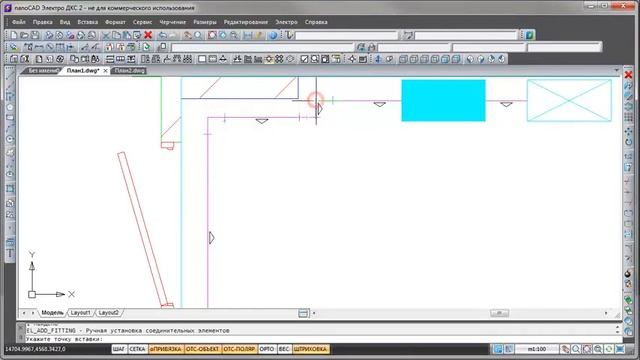Open the Черчение menu
This screenshot has height=360, width=640.
coord(173,22)
